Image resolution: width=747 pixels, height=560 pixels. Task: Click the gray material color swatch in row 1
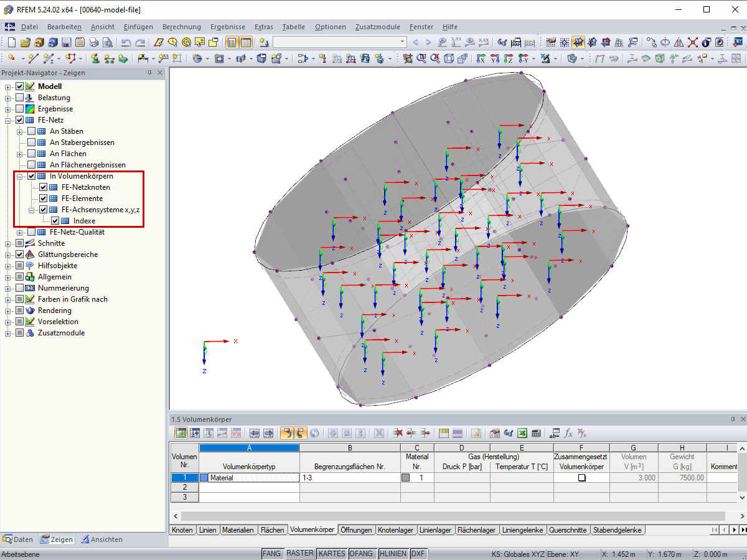pyautogui.click(x=406, y=478)
